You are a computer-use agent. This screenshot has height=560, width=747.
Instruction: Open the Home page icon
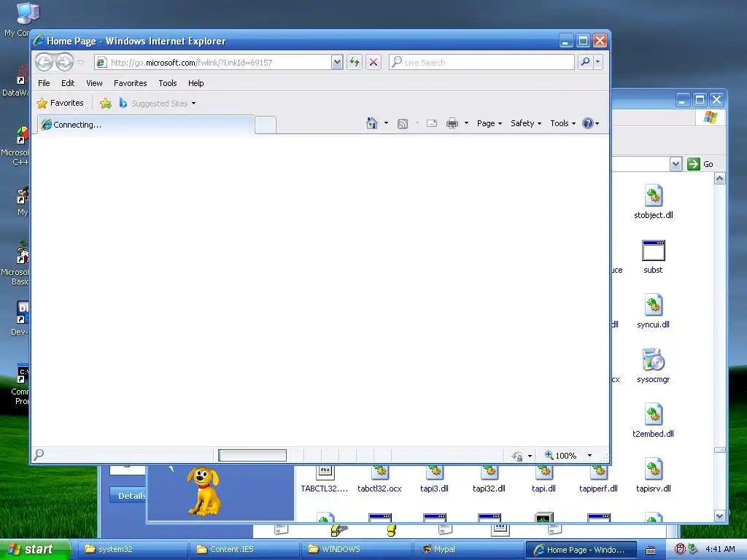tap(371, 123)
